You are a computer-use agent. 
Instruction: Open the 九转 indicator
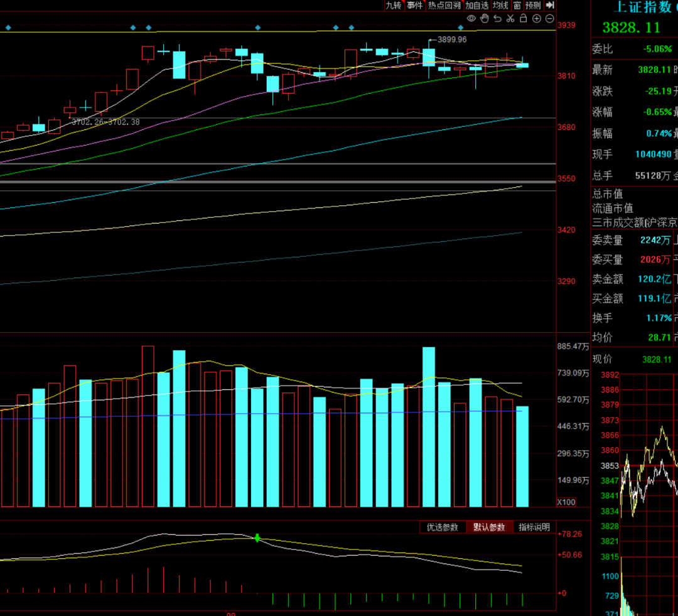tap(393, 5)
